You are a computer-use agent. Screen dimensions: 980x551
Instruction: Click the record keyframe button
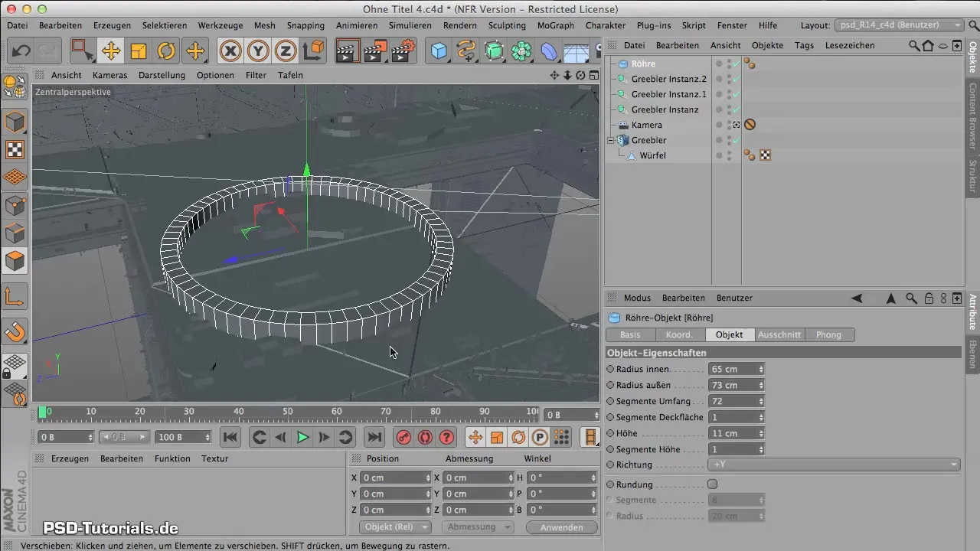403,437
